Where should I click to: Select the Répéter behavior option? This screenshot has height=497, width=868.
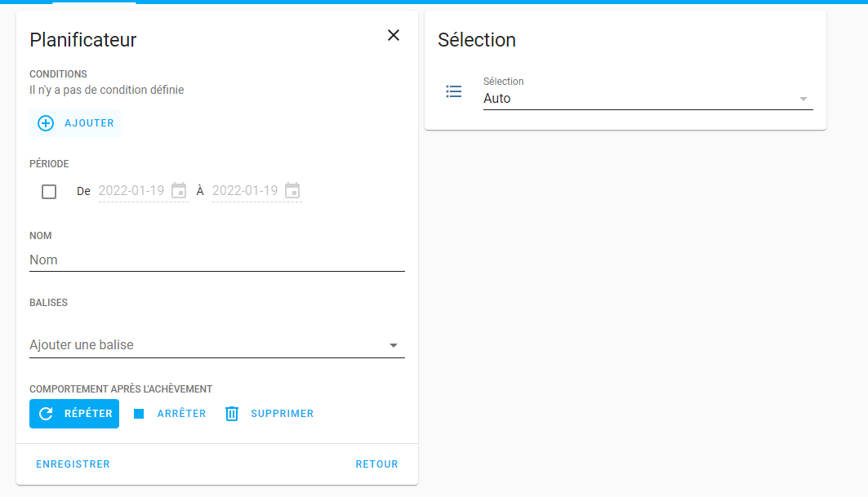[87, 414]
